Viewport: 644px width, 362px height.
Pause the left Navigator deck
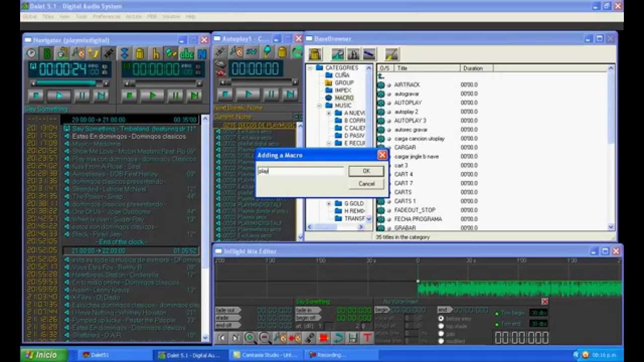tap(82, 95)
